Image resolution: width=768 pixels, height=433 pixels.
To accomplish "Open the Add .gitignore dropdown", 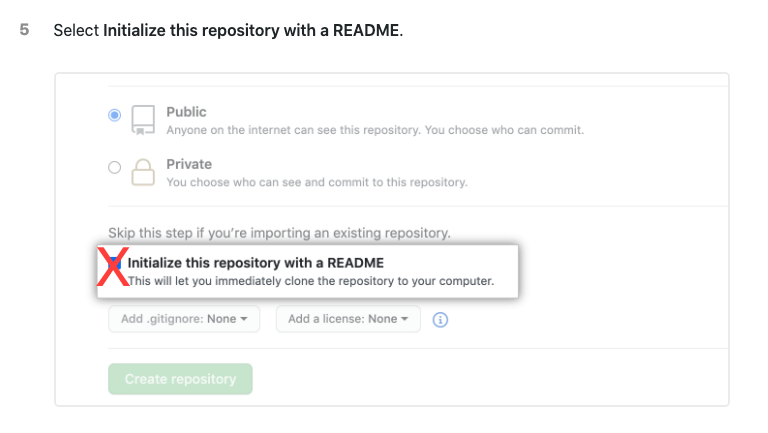I will coord(184,319).
